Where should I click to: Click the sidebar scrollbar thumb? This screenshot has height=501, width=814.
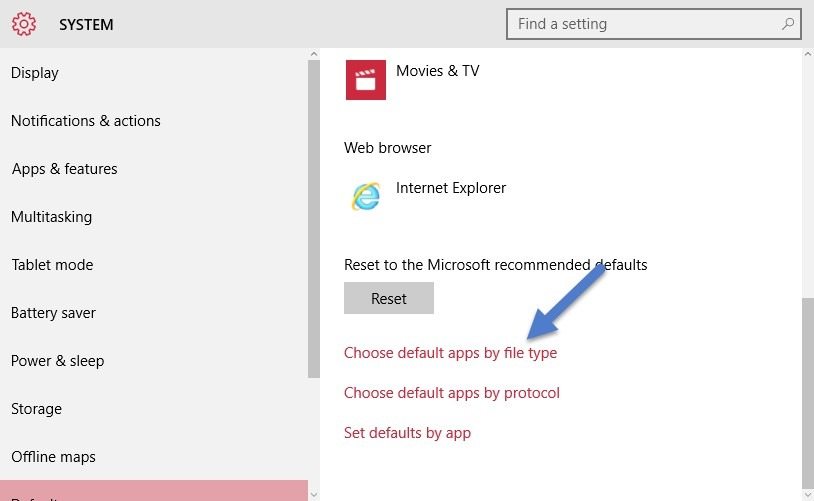[x=314, y=219]
